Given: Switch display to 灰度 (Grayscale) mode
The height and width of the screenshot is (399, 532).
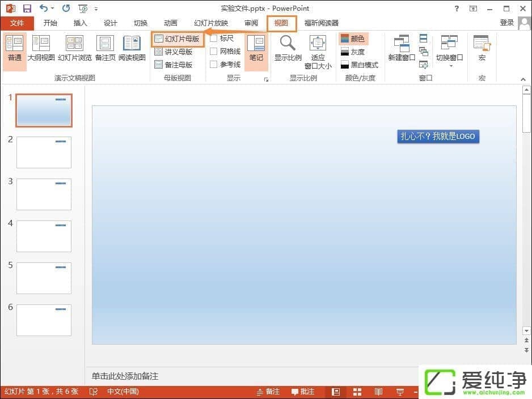Looking at the screenshot, I should click(x=357, y=52).
